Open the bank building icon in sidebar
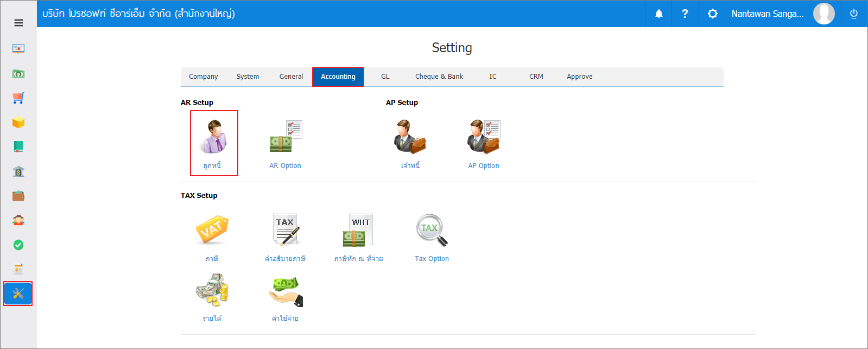868x349 pixels. tap(18, 172)
